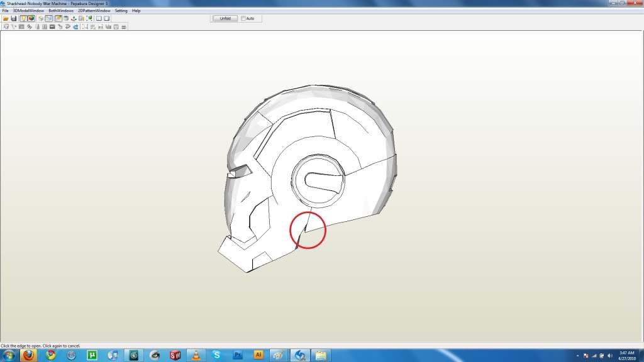
Task: Click the gray cylinder toolbar icon
Action: click(x=65, y=18)
